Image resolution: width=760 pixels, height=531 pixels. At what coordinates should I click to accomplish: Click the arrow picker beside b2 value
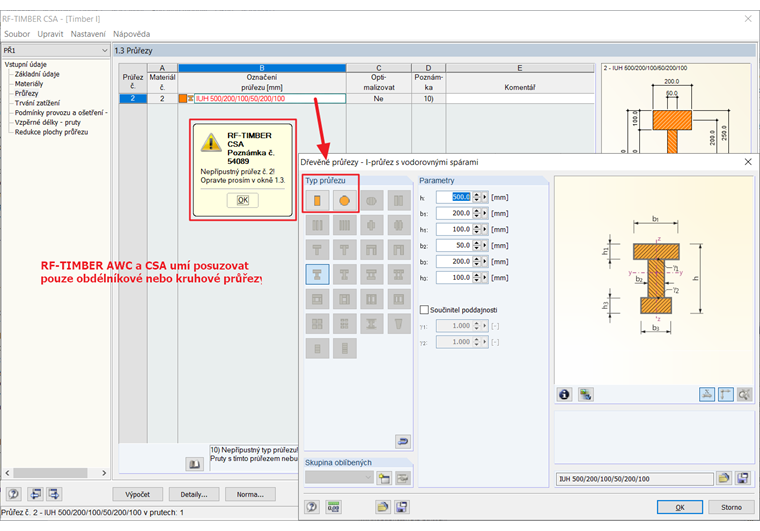click(485, 245)
